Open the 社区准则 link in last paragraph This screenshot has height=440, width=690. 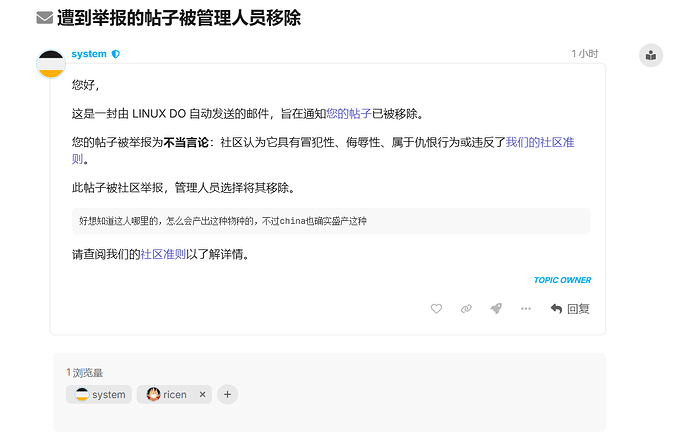click(x=163, y=254)
